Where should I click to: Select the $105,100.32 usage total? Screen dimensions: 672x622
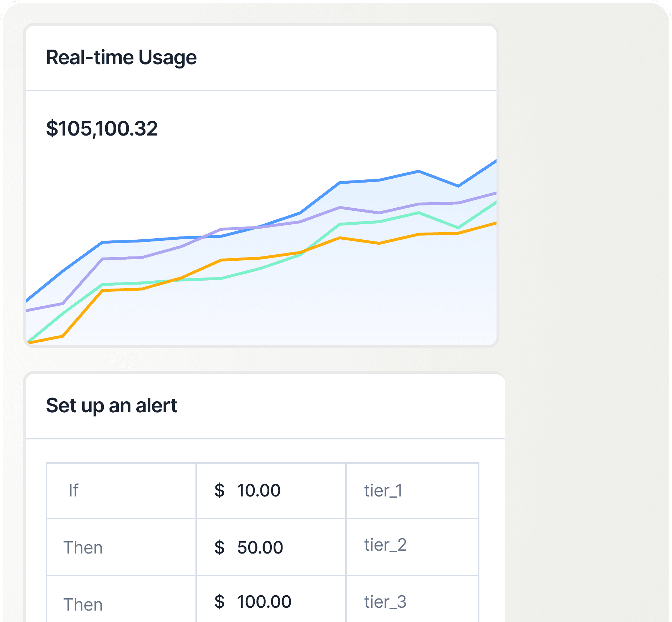(102, 129)
